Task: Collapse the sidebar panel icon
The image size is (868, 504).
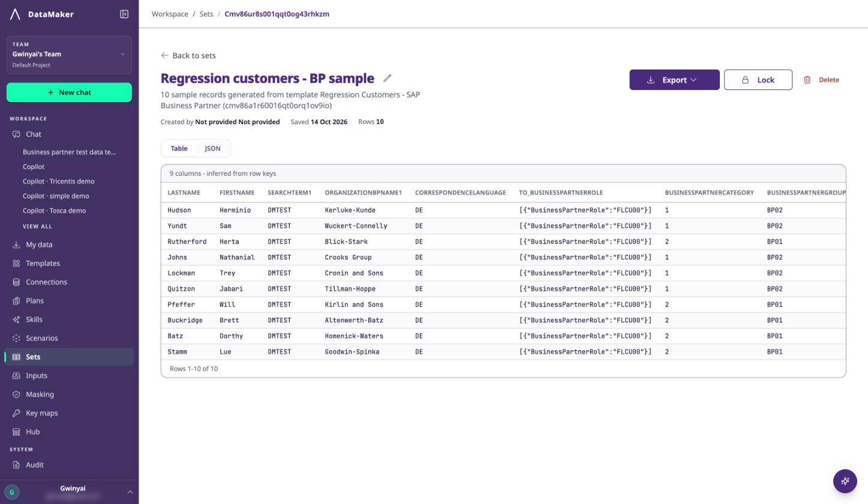Action: pyautogui.click(x=124, y=14)
